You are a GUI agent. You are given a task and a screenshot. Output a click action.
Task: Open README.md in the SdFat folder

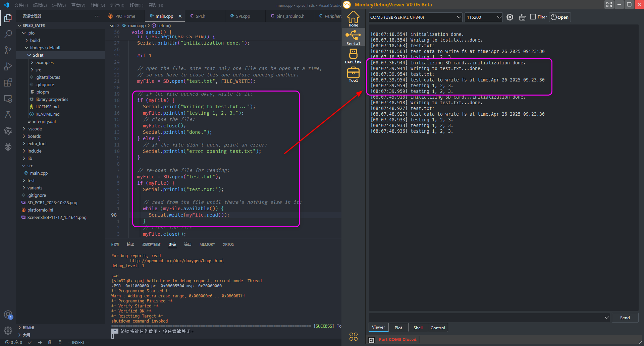pos(47,114)
